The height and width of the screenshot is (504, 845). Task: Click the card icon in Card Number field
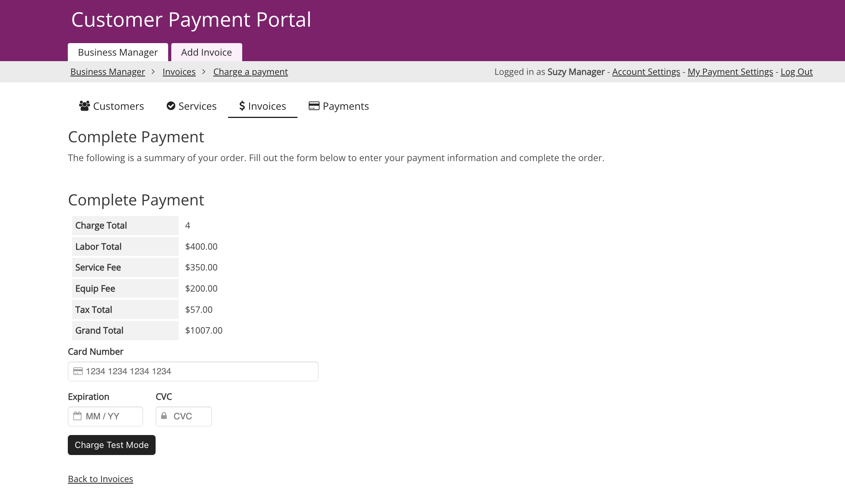tap(78, 371)
